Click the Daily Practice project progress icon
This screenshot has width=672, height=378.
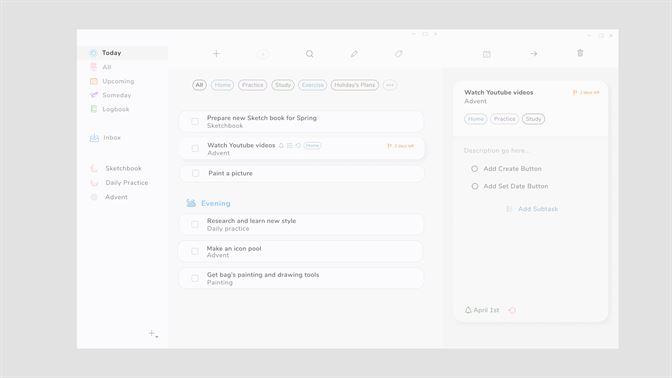click(94, 183)
